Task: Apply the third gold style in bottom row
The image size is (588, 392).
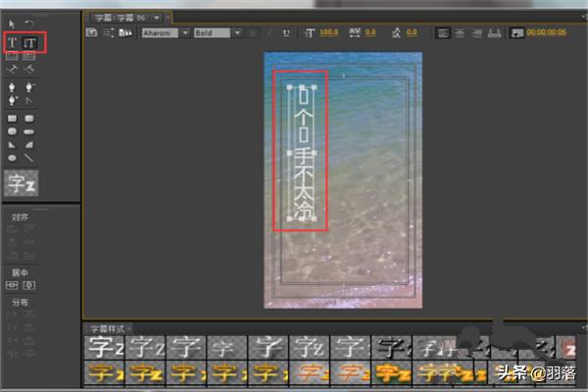Action: [x=186, y=372]
